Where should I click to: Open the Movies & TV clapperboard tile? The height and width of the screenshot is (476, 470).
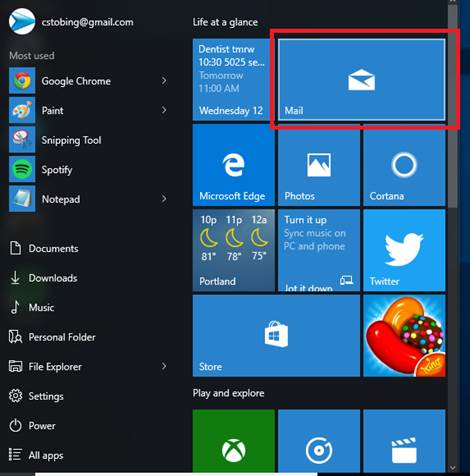[404, 441]
